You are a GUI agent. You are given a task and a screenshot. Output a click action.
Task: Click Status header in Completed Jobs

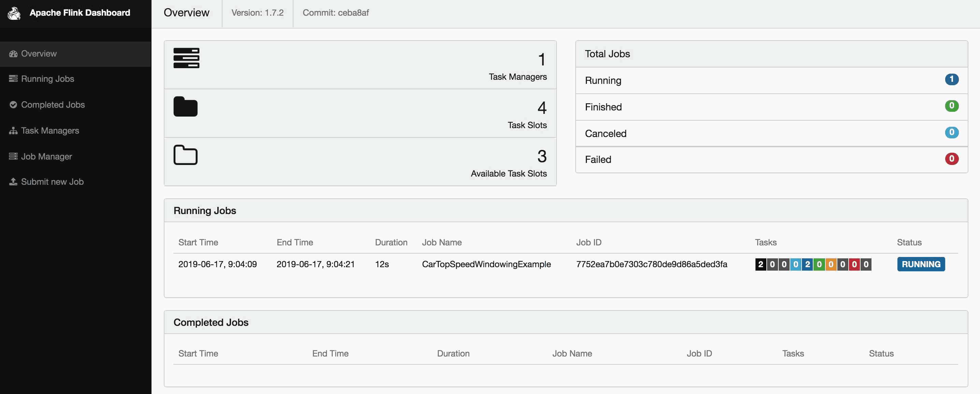coord(881,354)
